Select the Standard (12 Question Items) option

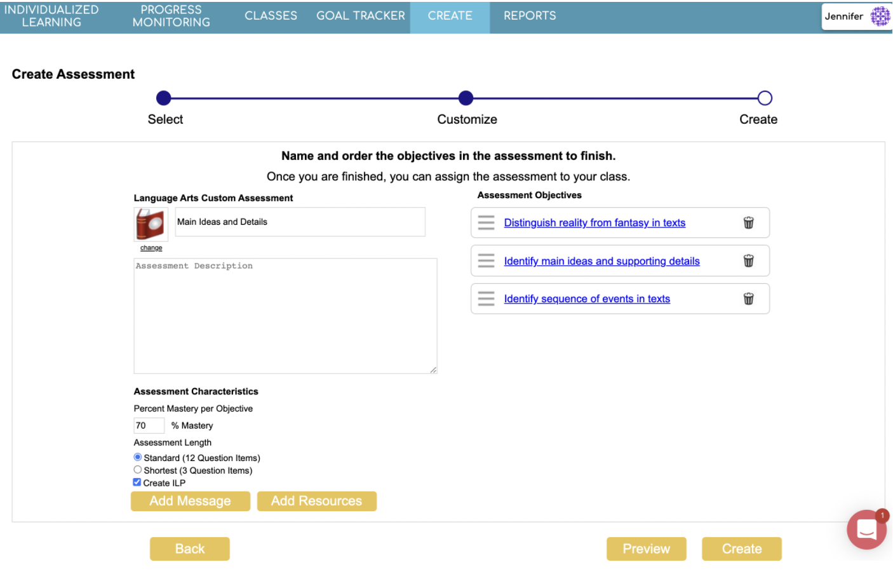click(138, 457)
